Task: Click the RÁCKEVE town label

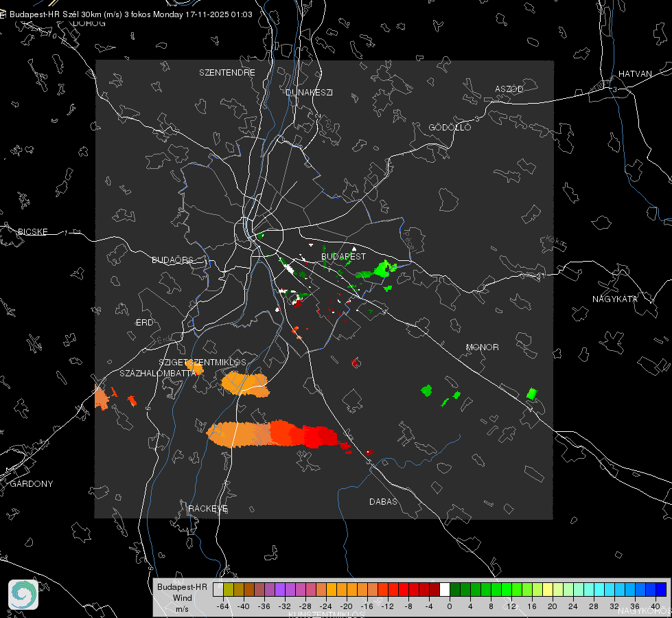Action: click(x=208, y=508)
